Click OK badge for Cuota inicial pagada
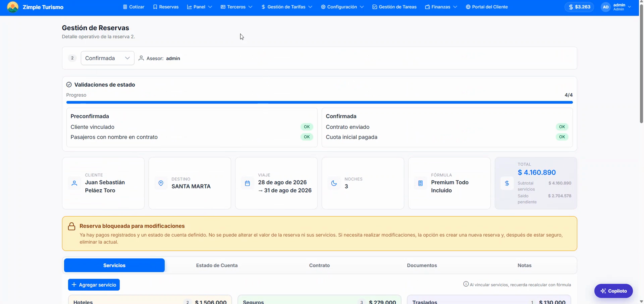The image size is (644, 304). pos(562,137)
